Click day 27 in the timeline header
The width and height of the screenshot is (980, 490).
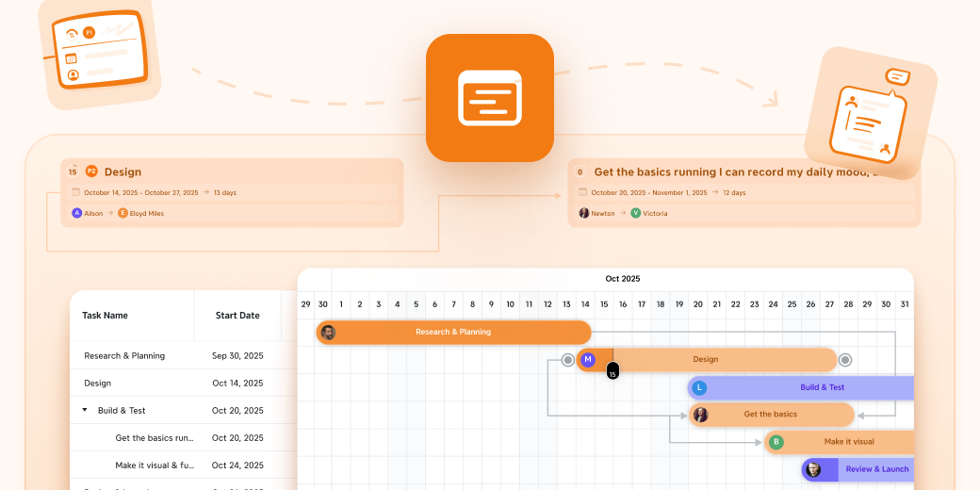tap(829, 304)
